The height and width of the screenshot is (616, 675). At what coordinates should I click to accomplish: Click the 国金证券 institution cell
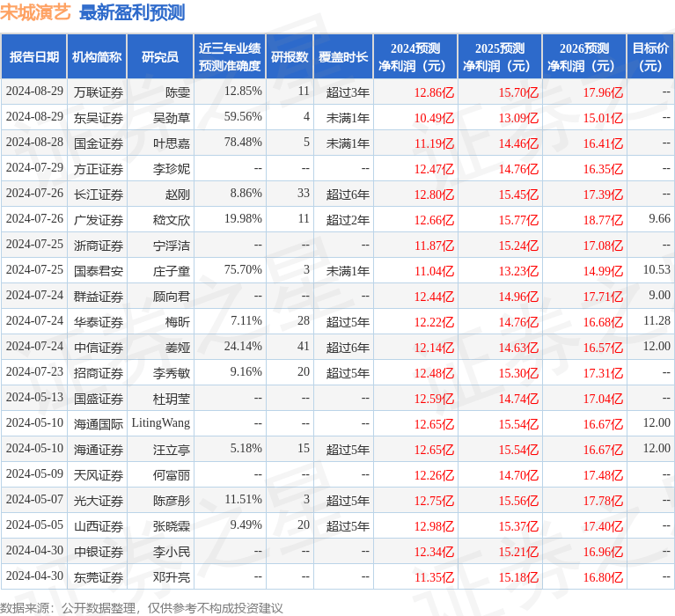(99, 143)
